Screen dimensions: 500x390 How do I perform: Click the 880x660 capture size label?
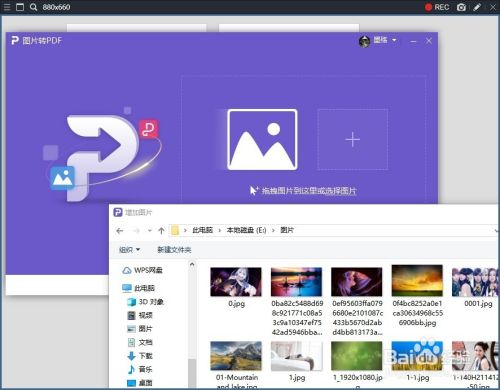click(56, 7)
